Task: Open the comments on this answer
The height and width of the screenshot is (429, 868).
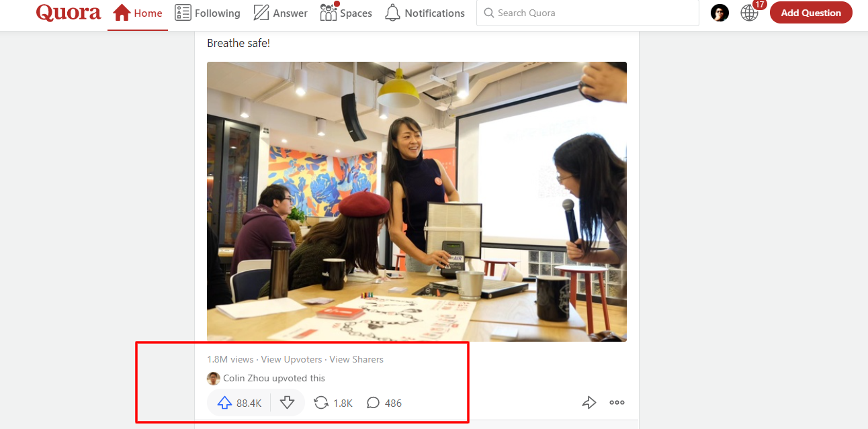Action: pos(383,402)
